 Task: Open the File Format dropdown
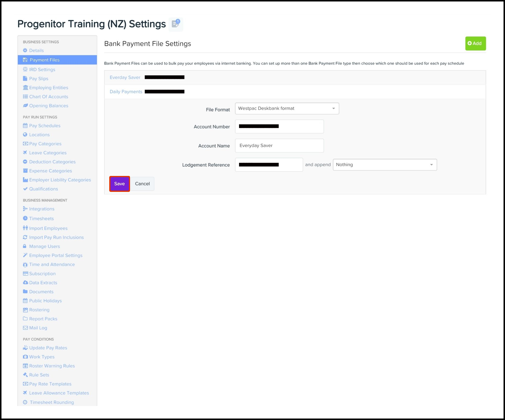(x=287, y=108)
